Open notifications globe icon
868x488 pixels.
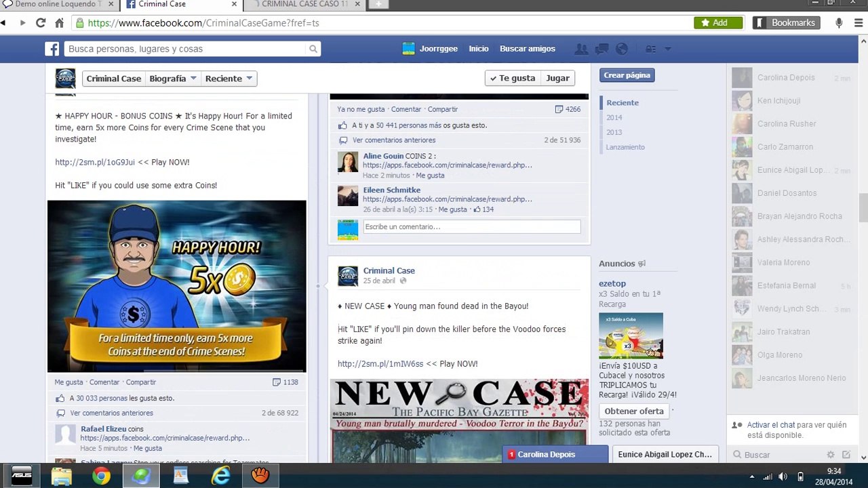[621, 49]
